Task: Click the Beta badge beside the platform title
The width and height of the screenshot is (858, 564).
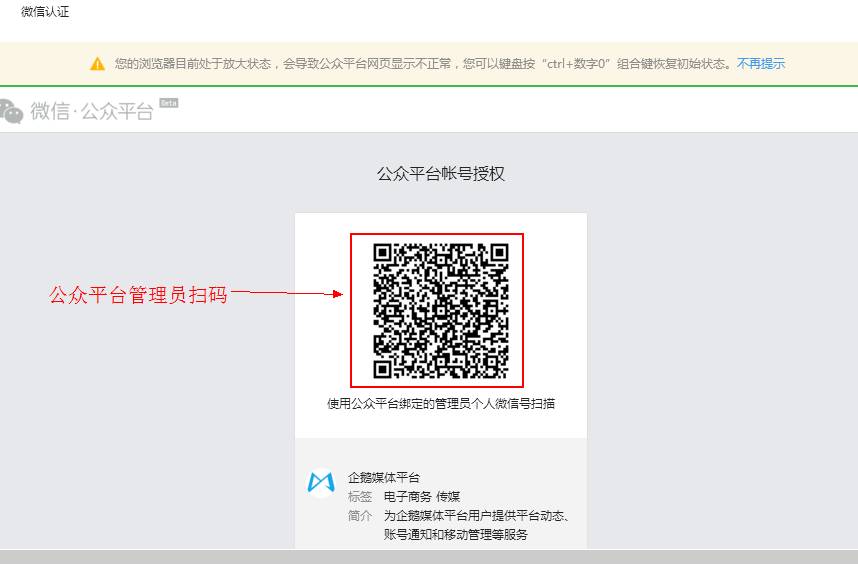Action: [x=169, y=102]
